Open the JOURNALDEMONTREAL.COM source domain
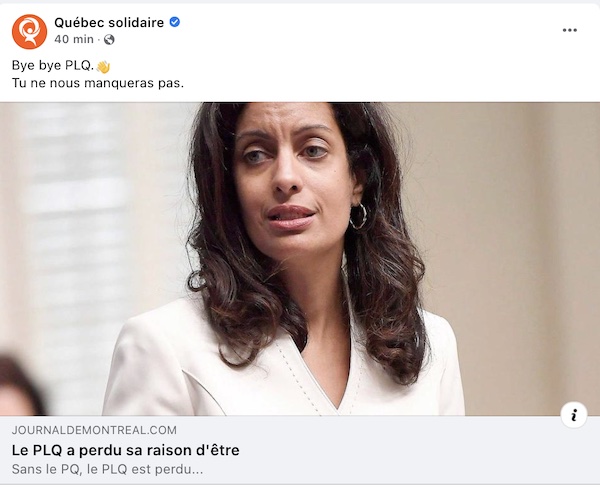The height and width of the screenshot is (489, 600). click(x=94, y=430)
